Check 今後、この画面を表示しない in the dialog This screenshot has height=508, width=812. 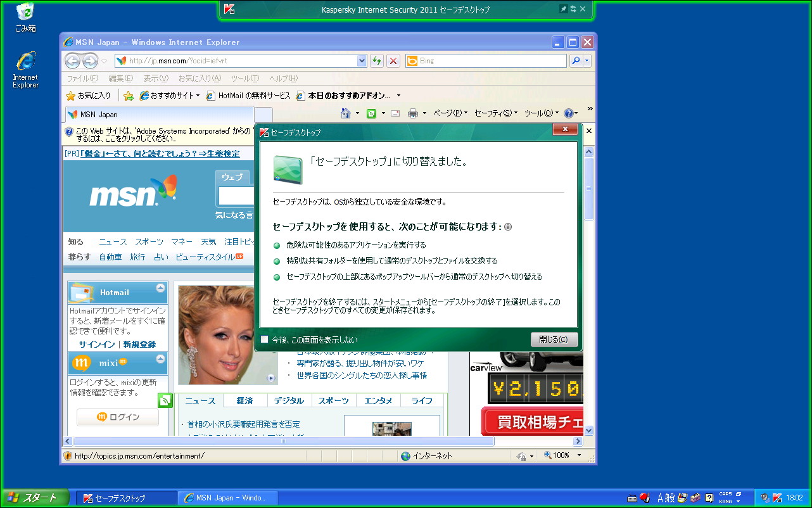coord(264,339)
